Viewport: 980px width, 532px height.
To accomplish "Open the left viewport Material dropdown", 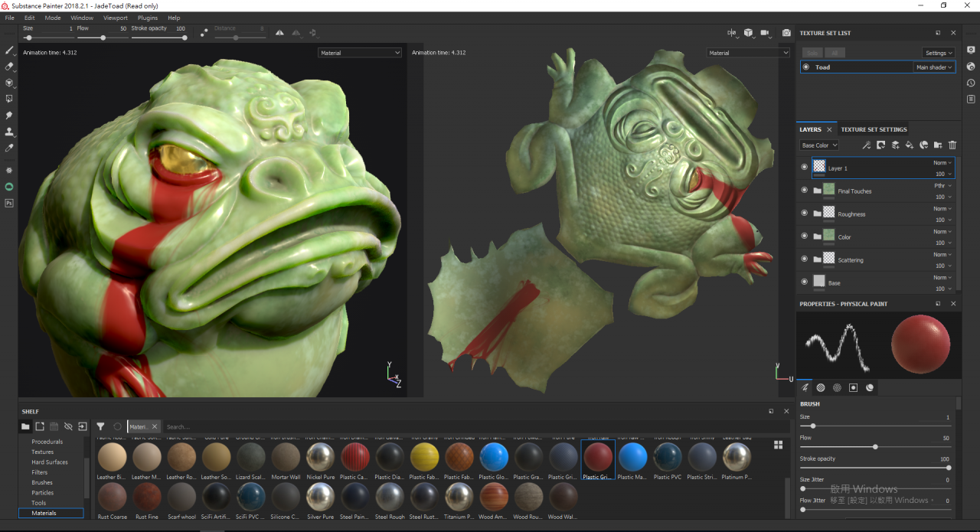I will tap(360, 53).
